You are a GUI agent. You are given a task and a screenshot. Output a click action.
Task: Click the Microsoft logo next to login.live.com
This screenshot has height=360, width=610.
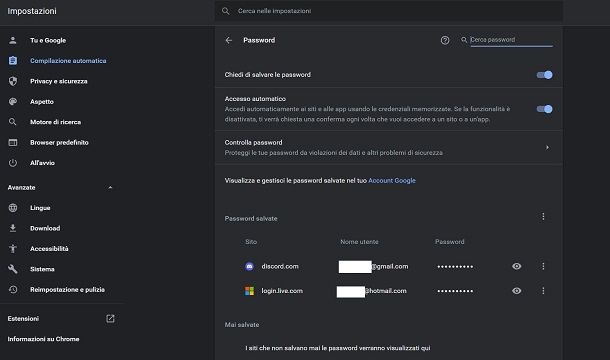click(249, 291)
